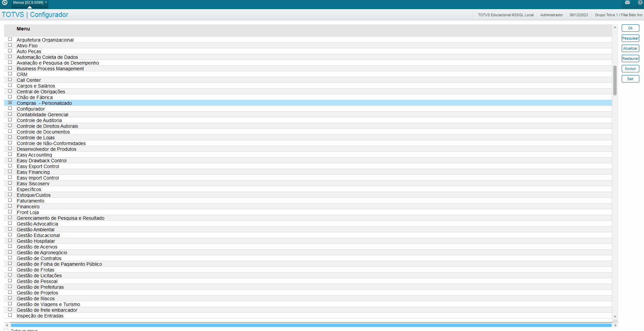
Task: Open the mail messages icon
Action: [627, 2]
